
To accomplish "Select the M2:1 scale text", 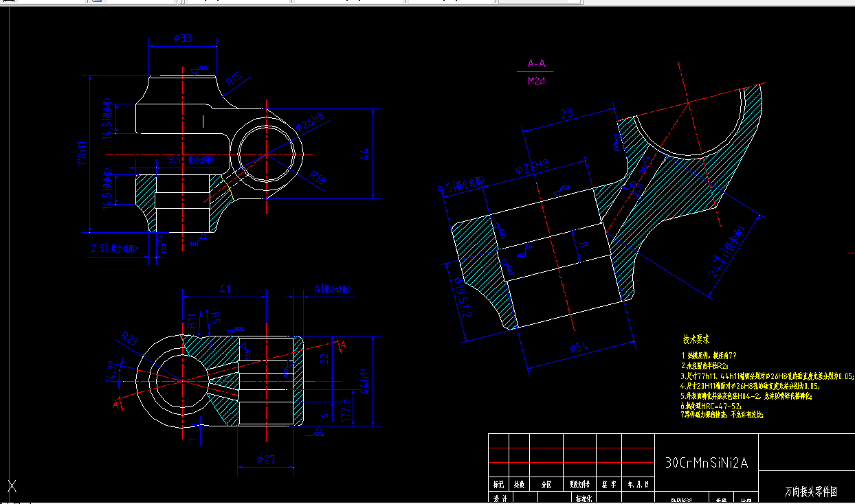I will 537,80.
